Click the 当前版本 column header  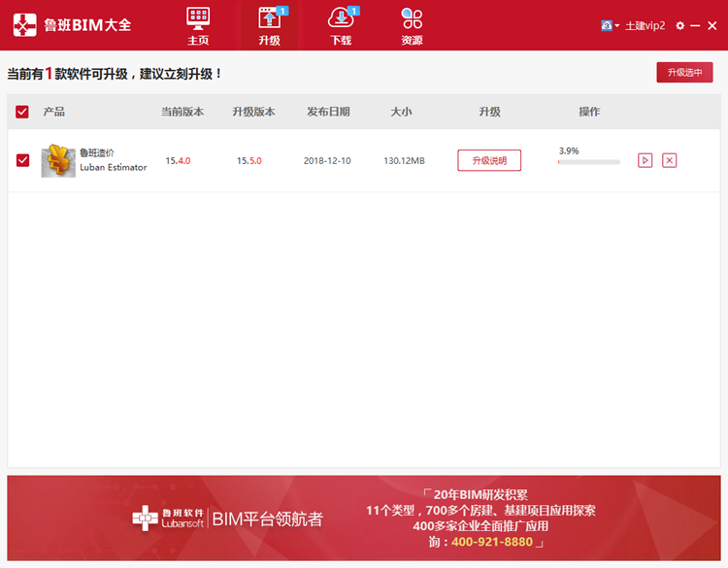tap(182, 112)
